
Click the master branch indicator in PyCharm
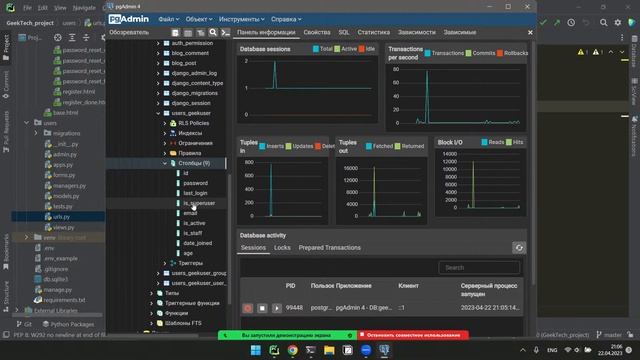609,335
